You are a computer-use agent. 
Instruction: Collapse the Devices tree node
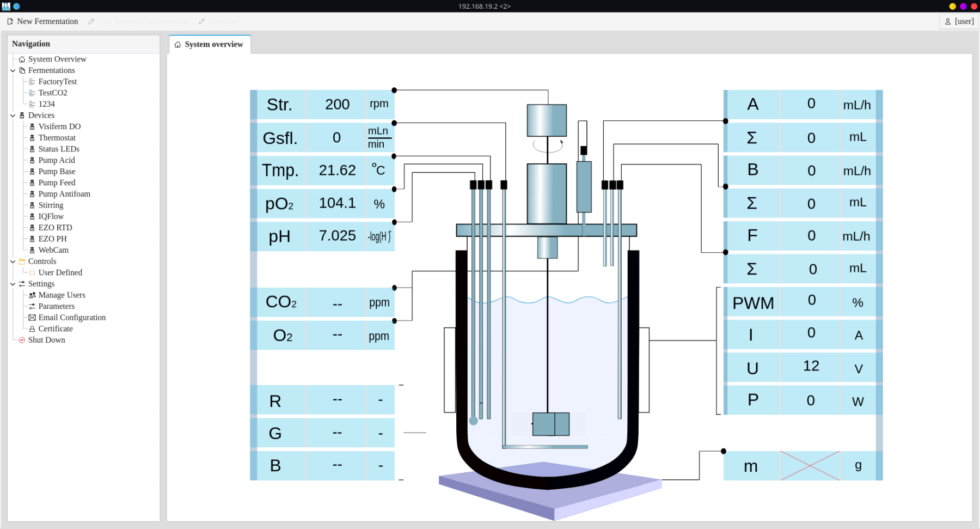[13, 115]
